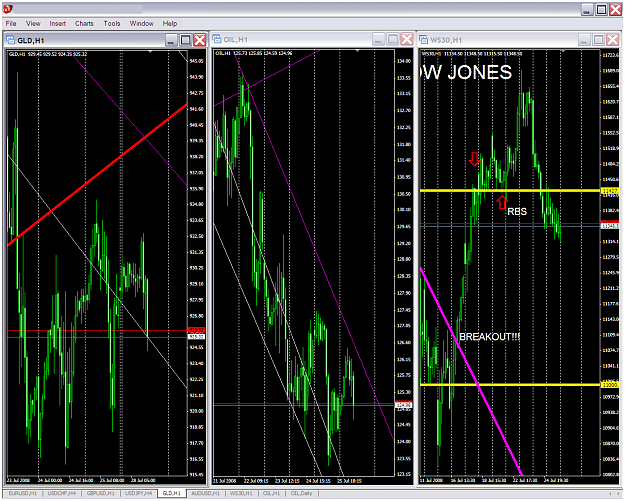Image resolution: width=625 pixels, height=501 pixels.
Task: Switch to the WS30,H1 bottom tab
Action: click(241, 493)
